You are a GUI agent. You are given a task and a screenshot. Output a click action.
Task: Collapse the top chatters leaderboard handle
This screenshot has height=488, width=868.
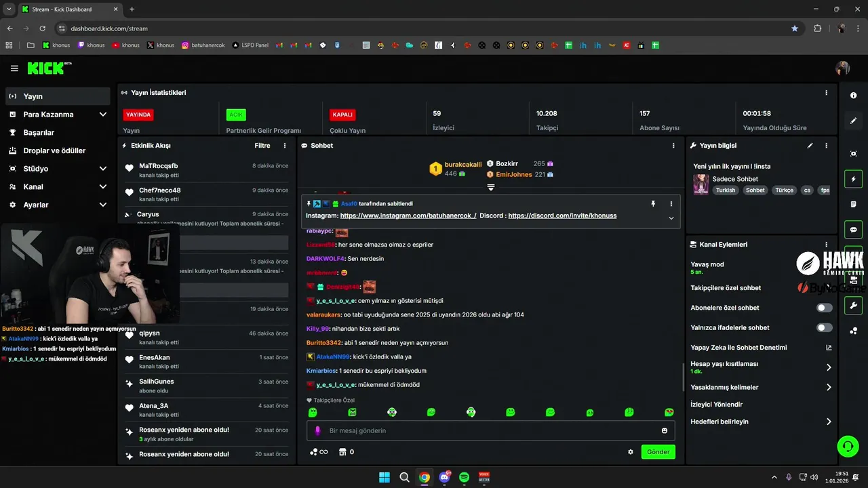(x=491, y=187)
